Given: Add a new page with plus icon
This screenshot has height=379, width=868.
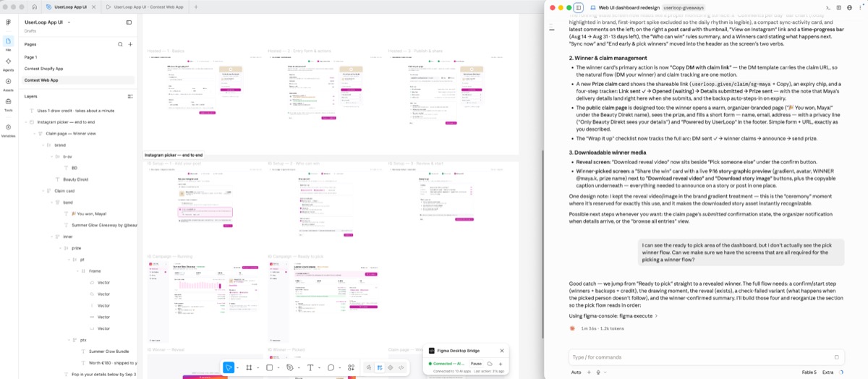Looking at the screenshot, I should click(x=130, y=44).
